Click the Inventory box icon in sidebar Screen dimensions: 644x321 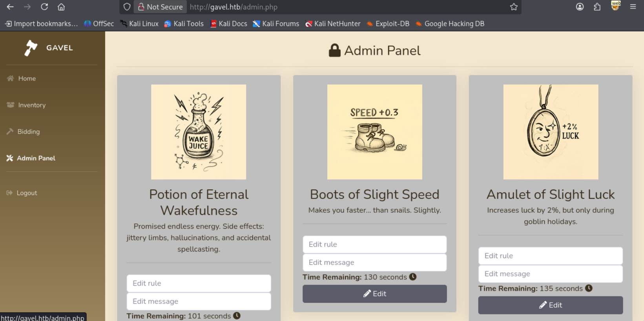point(11,105)
